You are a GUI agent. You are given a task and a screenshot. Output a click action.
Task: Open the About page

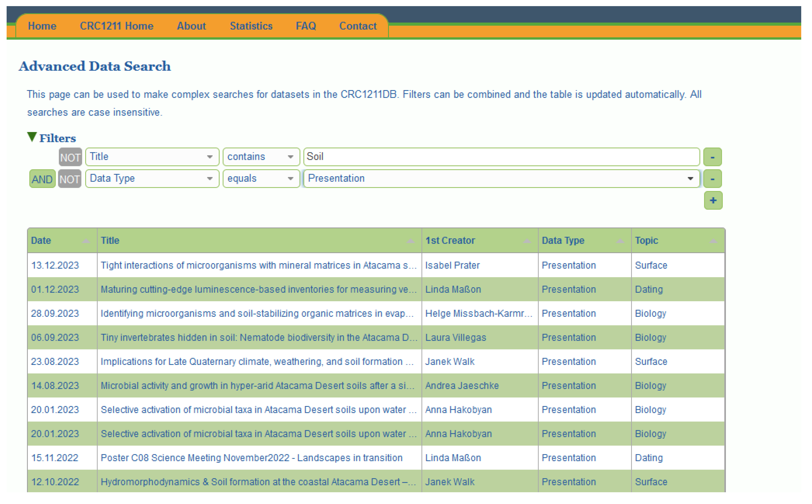[x=191, y=26]
